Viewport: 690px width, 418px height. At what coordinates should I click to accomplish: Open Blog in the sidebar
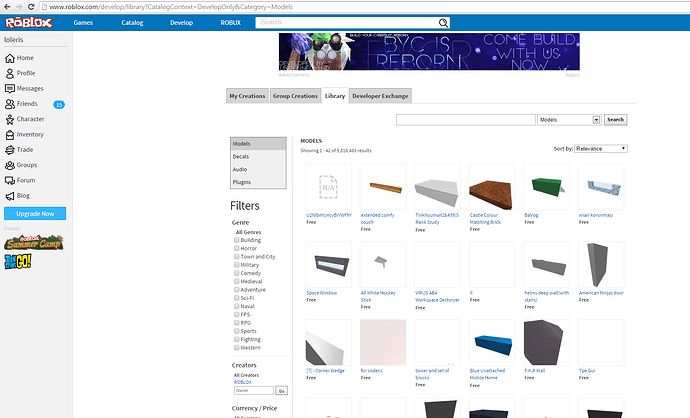pyautogui.click(x=17, y=196)
